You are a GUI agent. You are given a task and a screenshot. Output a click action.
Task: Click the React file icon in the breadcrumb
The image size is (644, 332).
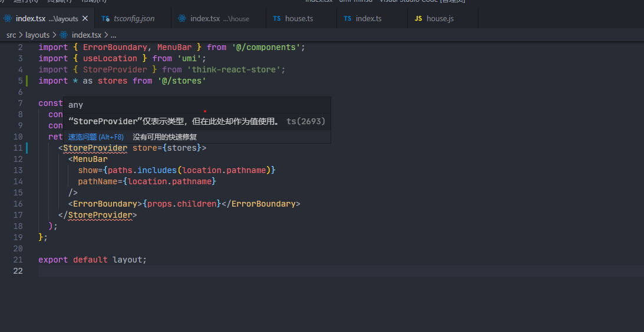(64, 35)
